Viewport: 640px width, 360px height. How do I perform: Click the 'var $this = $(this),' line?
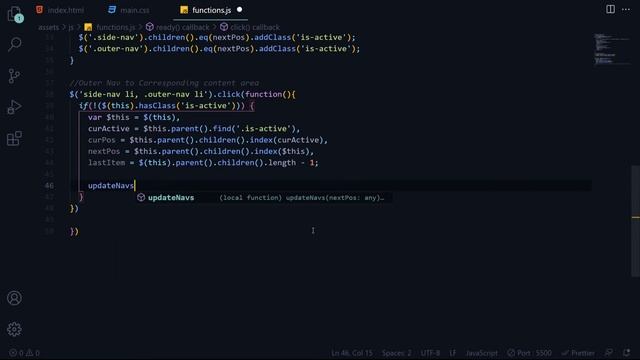pyautogui.click(x=134, y=117)
